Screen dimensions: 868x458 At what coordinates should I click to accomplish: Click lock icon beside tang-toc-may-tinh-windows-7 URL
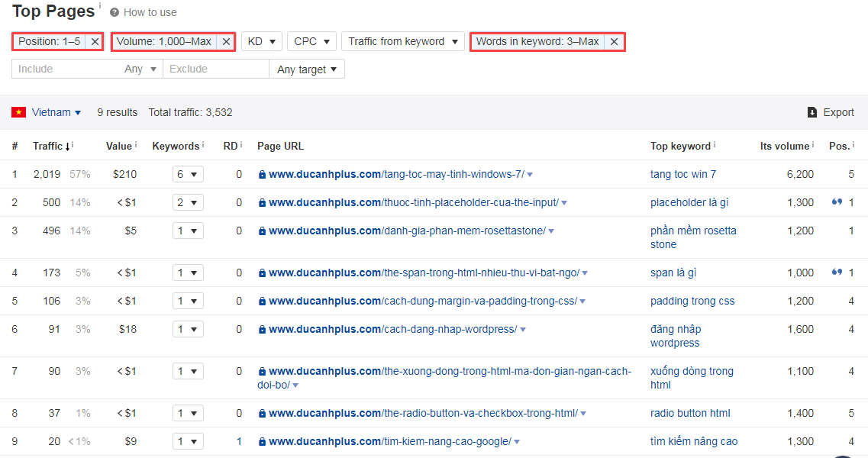tap(263, 175)
